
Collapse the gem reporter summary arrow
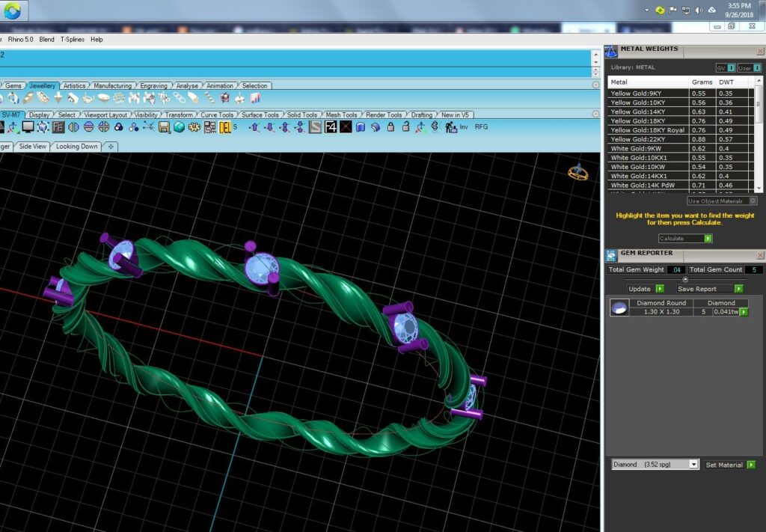tap(685, 279)
